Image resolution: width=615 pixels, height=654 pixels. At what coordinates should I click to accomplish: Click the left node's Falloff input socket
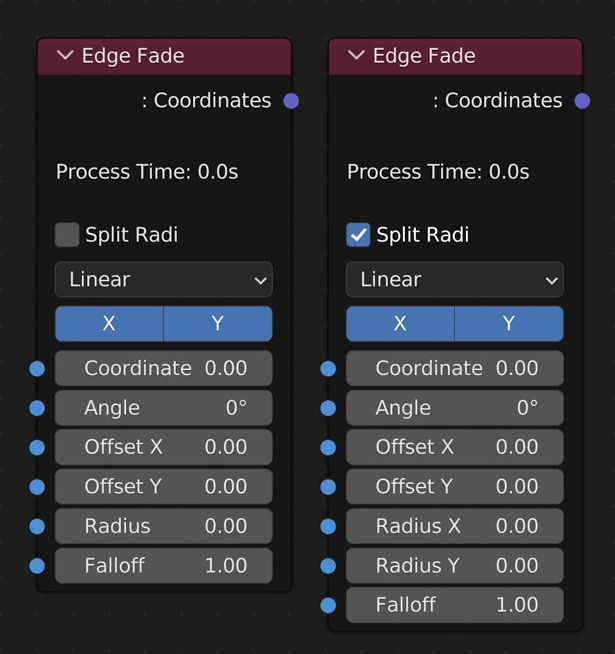37,566
